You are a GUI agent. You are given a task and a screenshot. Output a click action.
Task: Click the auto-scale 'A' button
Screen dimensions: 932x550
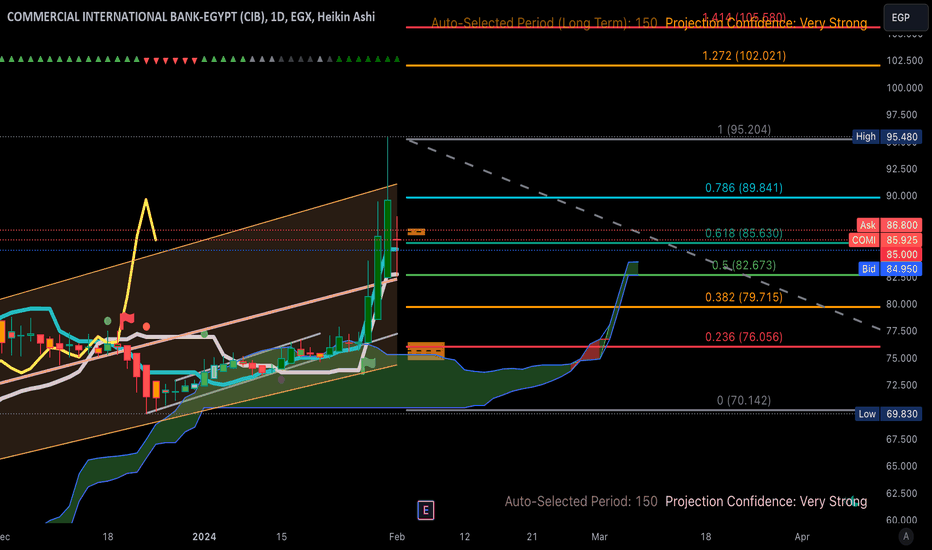[x=906, y=536]
